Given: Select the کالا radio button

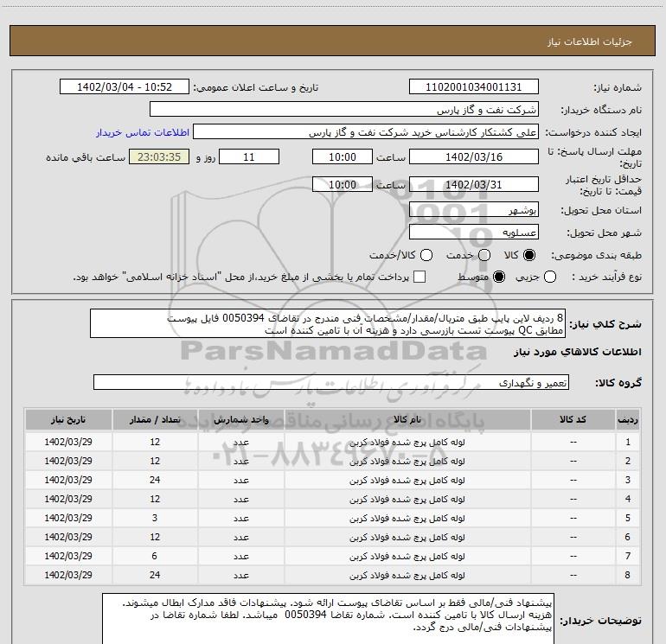Looking at the screenshot, I should [x=530, y=255].
